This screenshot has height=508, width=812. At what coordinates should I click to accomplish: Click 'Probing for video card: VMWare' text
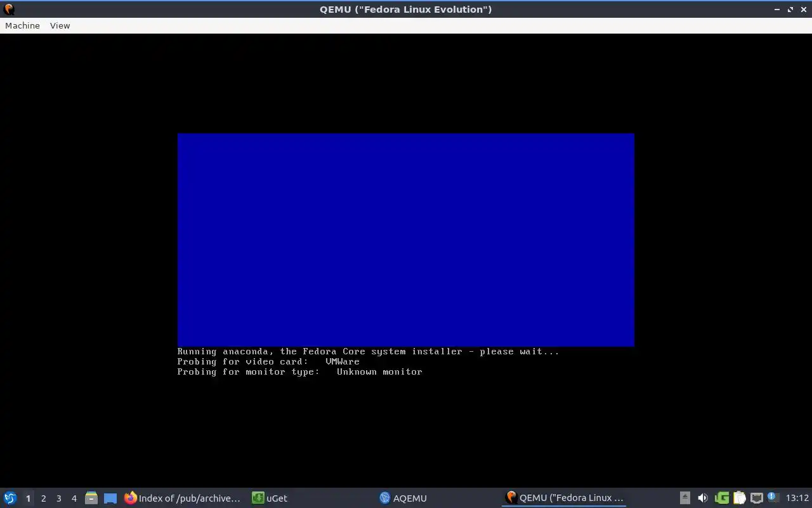pyautogui.click(x=268, y=361)
